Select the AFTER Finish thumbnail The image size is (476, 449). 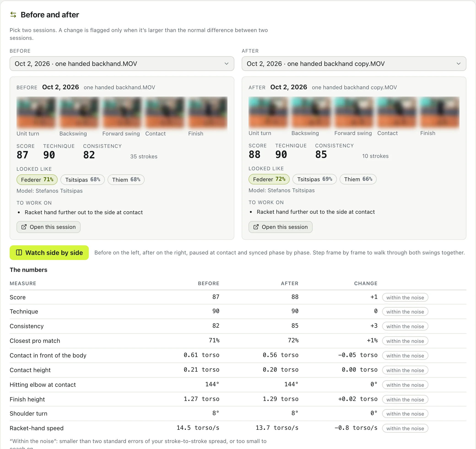coord(440,112)
